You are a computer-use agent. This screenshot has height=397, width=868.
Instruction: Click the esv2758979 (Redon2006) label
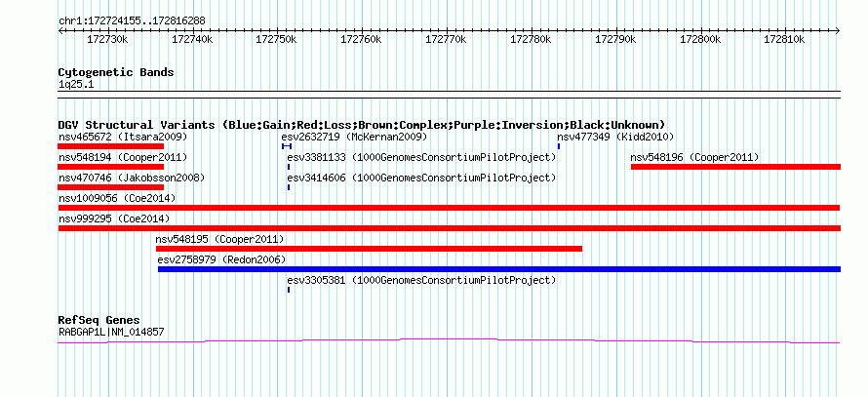pyautogui.click(x=221, y=259)
